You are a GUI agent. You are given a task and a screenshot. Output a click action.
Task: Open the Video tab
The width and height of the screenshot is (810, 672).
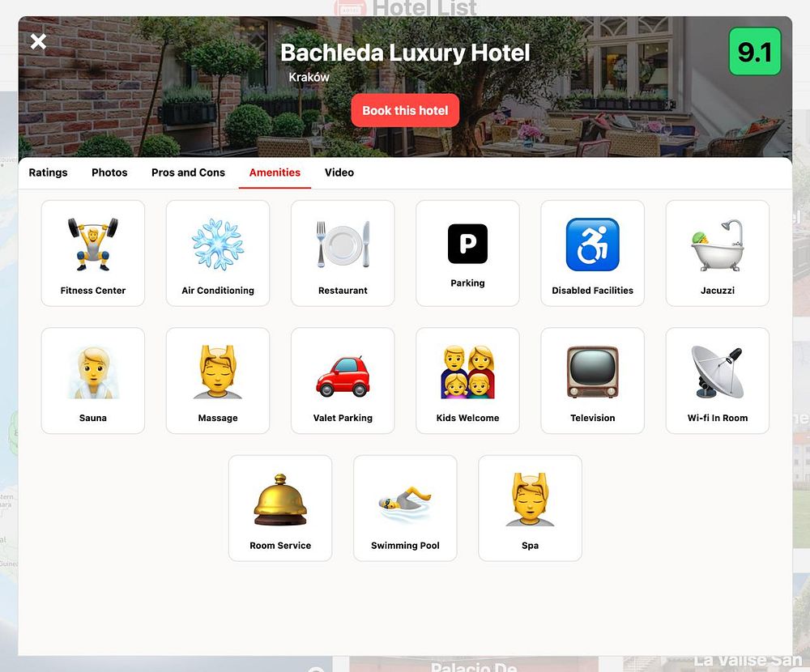[x=339, y=172]
